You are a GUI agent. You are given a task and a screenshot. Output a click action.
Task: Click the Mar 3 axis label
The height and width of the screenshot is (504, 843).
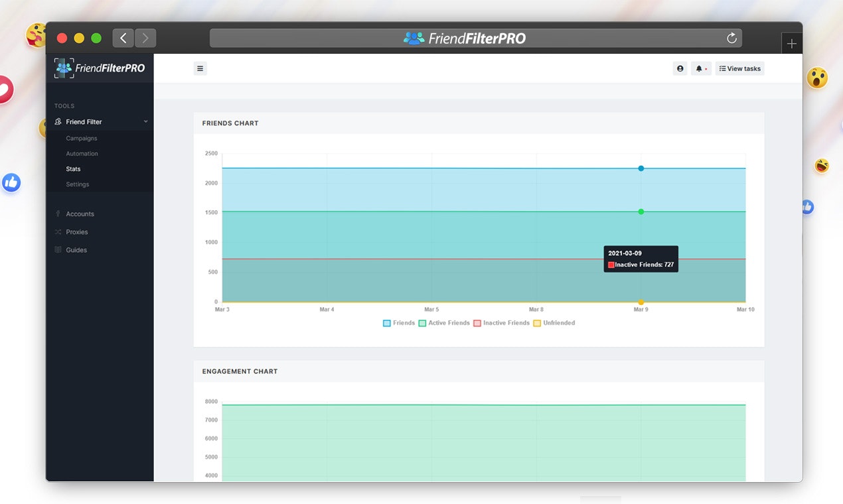(x=222, y=310)
